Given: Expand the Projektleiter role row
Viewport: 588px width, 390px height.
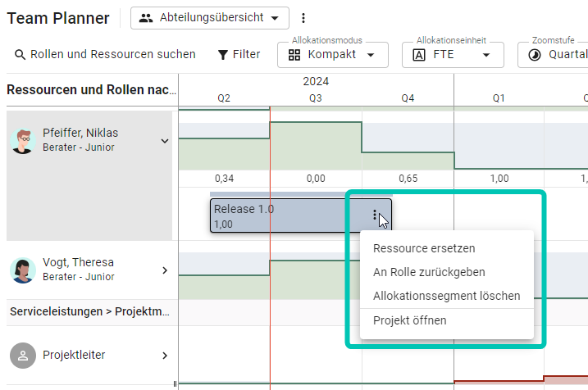Looking at the screenshot, I should tap(165, 356).
